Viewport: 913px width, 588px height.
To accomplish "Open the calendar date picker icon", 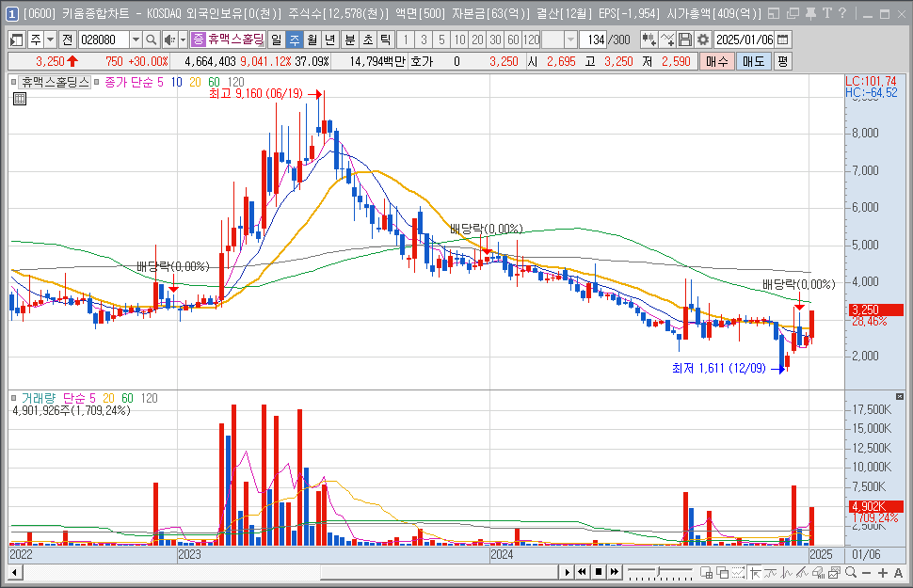I will [x=783, y=40].
